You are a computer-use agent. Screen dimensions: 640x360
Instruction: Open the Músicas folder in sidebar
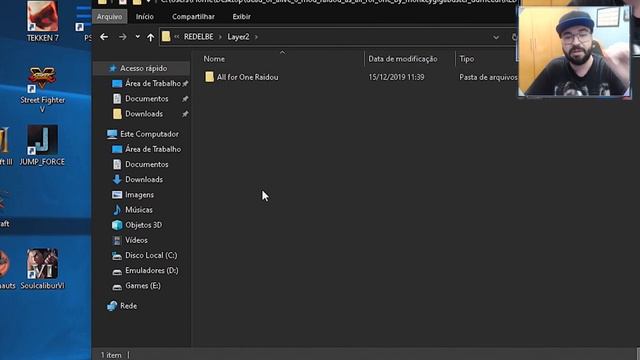[139, 210]
